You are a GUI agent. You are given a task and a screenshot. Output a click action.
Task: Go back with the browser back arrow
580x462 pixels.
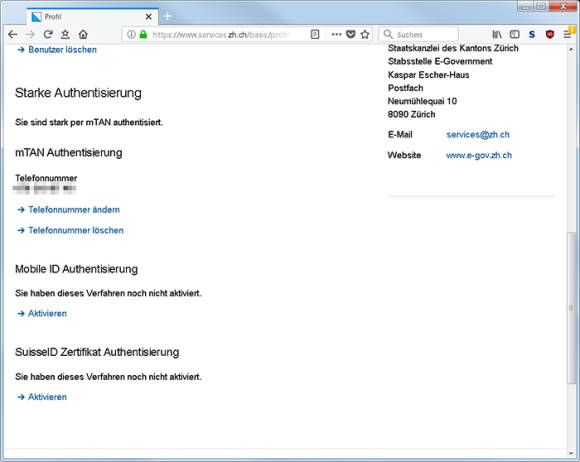[x=13, y=34]
